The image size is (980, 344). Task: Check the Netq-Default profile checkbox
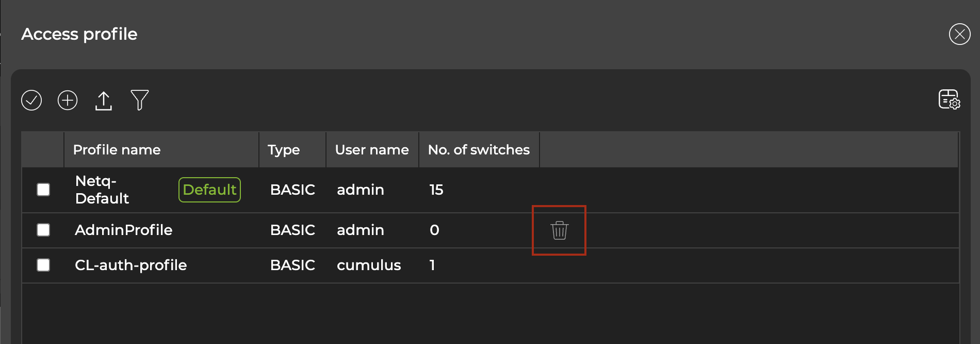coord(43,190)
